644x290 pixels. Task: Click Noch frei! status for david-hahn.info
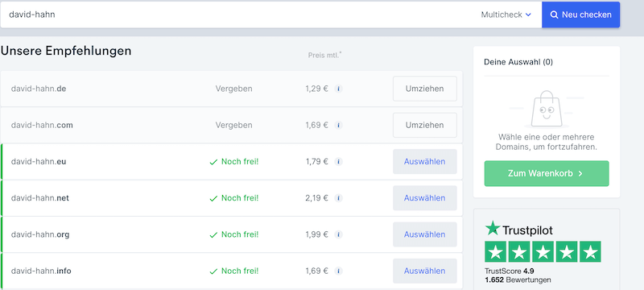tap(234, 271)
